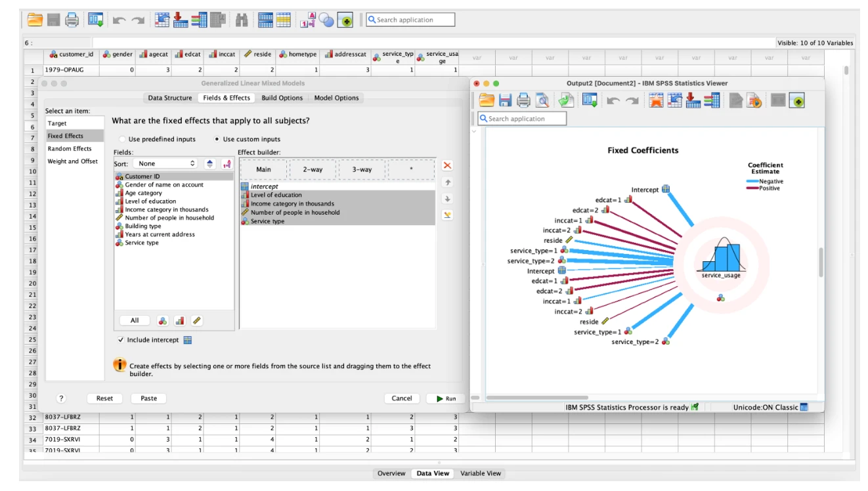Screen dimensions: 868x491
Task: Filter fields by scale ruler icon
Action: click(196, 321)
